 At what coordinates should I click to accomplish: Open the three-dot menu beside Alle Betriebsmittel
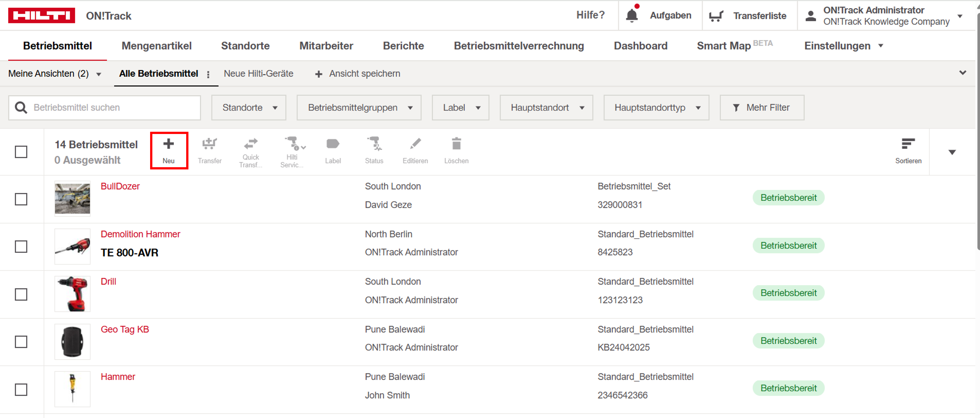[x=208, y=74]
